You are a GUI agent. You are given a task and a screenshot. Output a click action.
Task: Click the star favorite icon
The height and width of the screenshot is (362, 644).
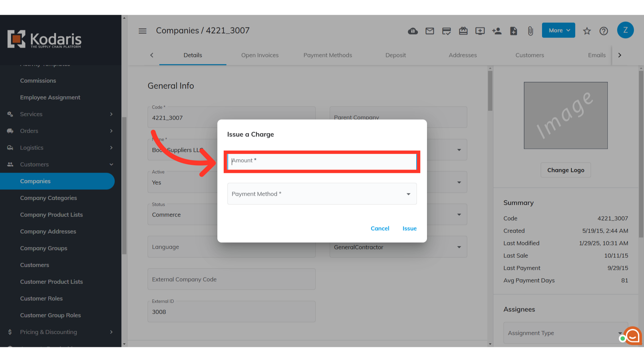tap(587, 31)
